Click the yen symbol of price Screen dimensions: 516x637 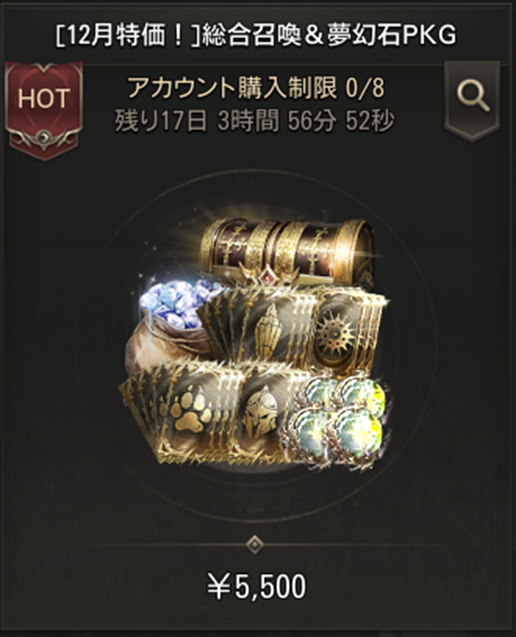[x=219, y=587]
